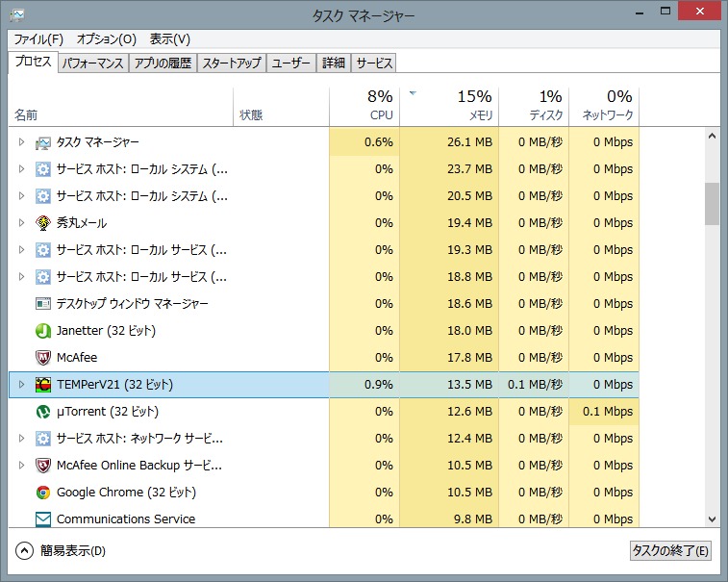Viewport: 728px width, 582px height.
Task: Expand the タスク マネージャー process row
Action: 22,142
